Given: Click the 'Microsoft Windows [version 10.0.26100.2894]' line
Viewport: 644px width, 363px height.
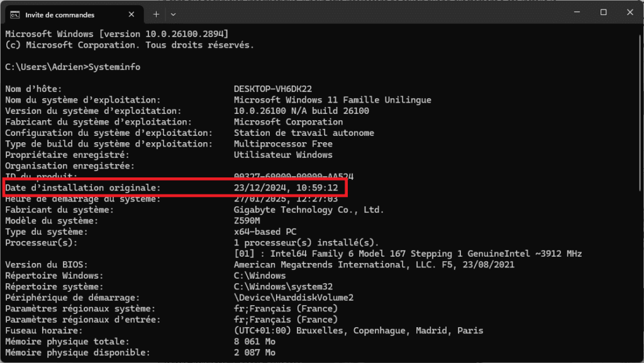Looking at the screenshot, I should click(x=117, y=34).
